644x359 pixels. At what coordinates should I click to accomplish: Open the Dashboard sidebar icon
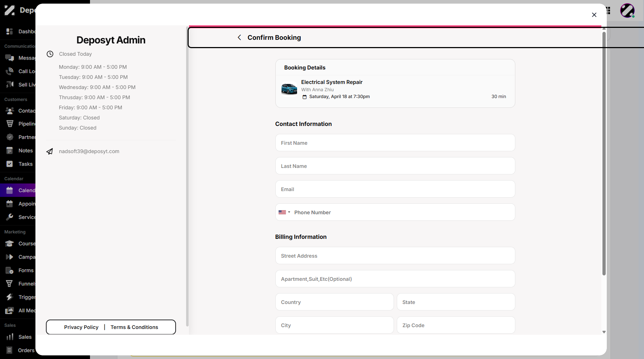[x=10, y=31]
